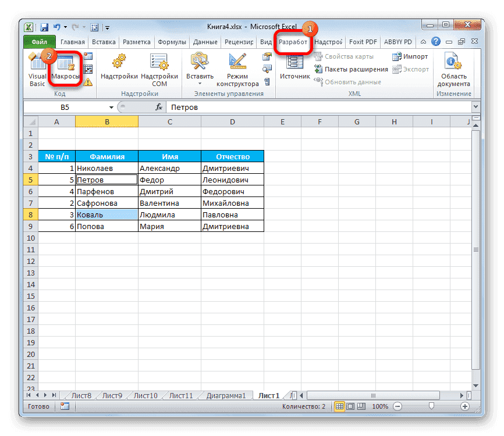
Task: Select cell A1 in the worksheet
Action: click(56, 133)
